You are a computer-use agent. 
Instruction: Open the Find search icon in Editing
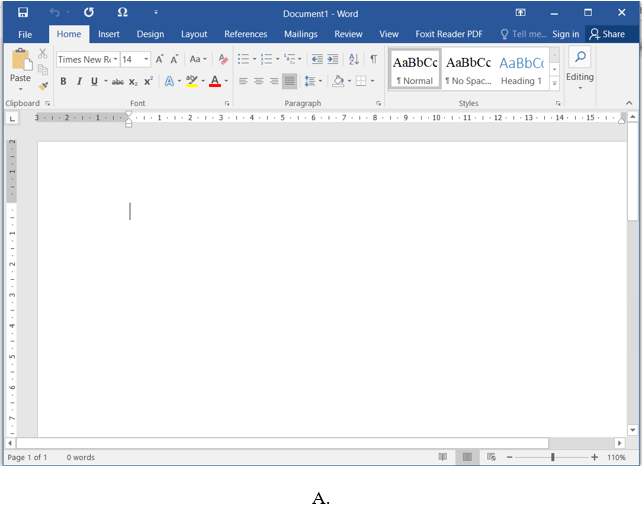[579, 58]
